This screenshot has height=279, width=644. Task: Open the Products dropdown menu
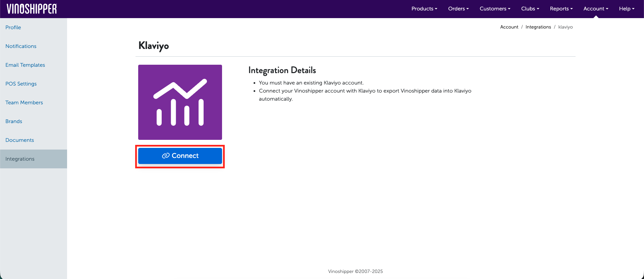click(424, 9)
